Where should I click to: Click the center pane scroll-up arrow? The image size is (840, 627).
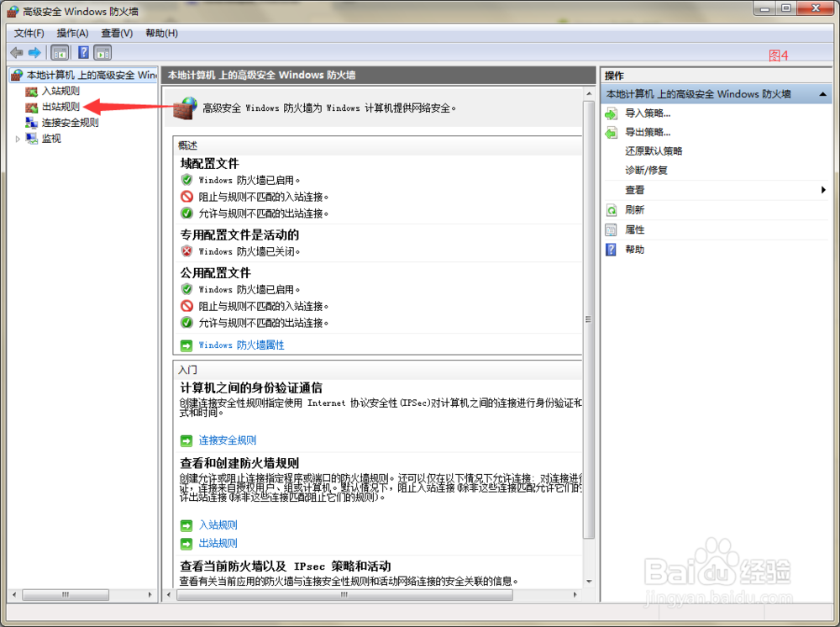[589, 94]
